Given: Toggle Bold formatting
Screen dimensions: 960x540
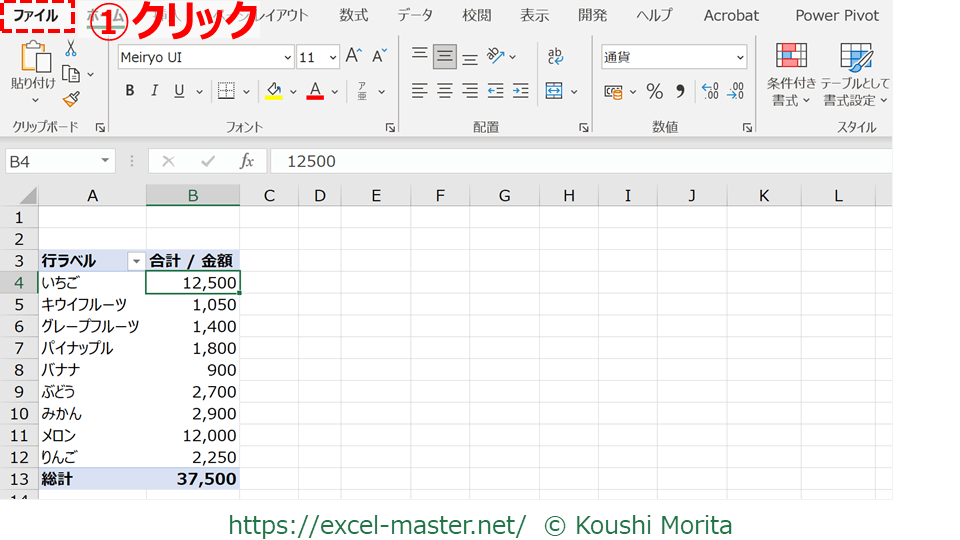Looking at the screenshot, I should point(130,92).
